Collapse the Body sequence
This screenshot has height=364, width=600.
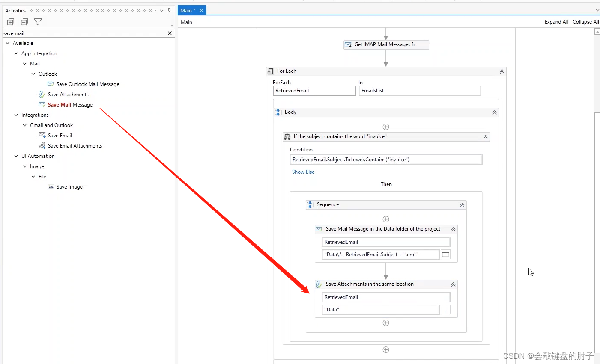494,112
